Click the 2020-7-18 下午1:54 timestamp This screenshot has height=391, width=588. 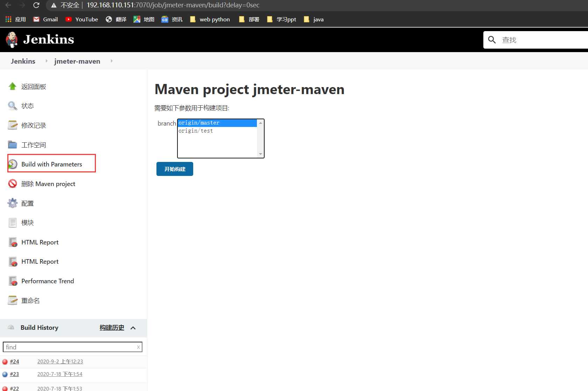click(x=60, y=374)
